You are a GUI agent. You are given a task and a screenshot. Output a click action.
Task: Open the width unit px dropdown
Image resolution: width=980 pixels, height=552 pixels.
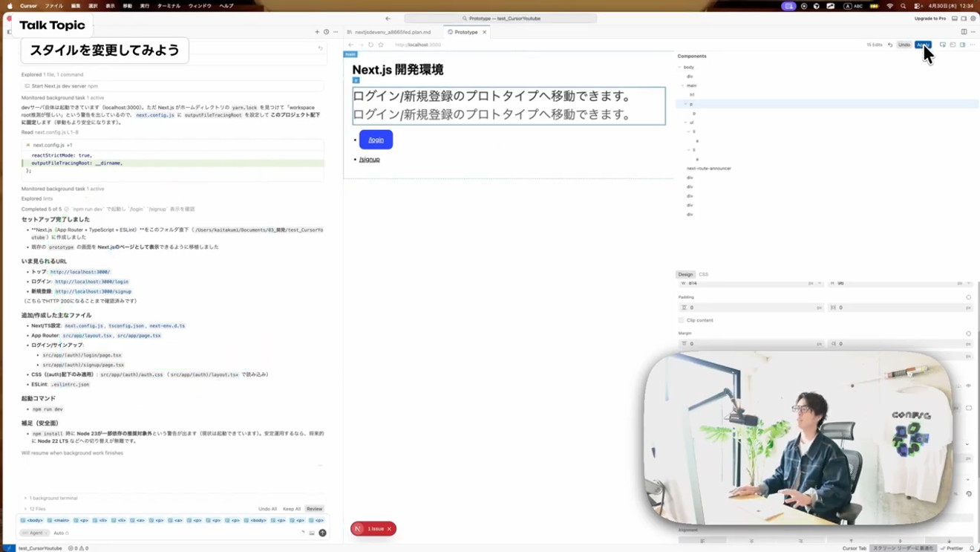click(814, 283)
